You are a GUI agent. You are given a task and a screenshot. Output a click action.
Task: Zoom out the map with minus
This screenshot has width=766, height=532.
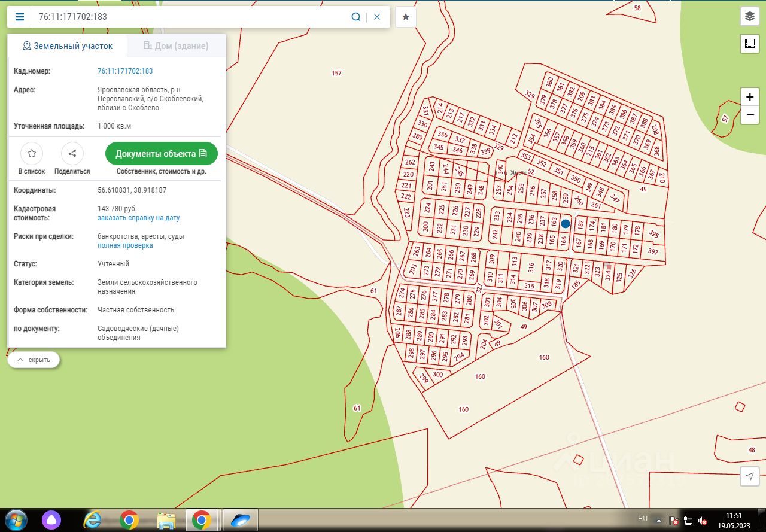[x=750, y=114]
